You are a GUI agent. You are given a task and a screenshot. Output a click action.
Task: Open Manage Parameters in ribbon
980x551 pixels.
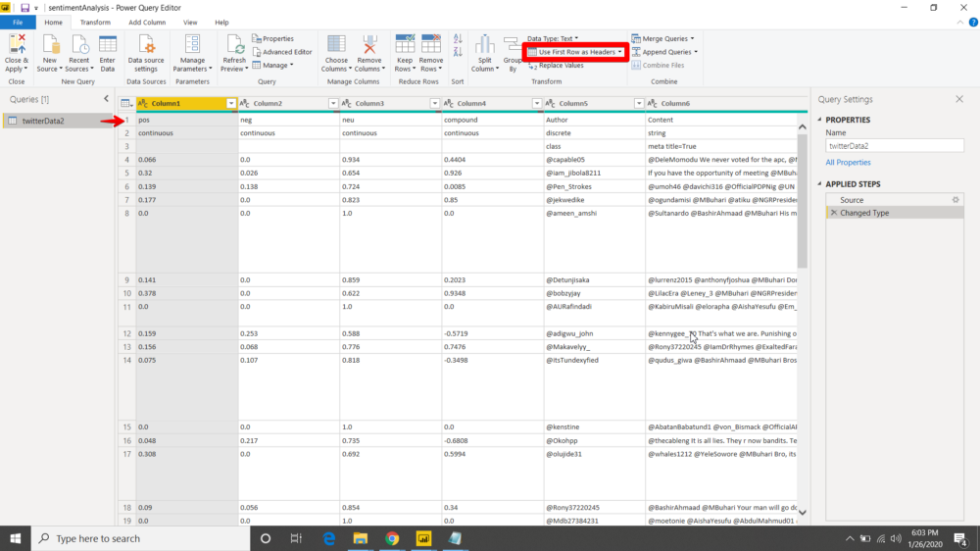click(x=192, y=53)
